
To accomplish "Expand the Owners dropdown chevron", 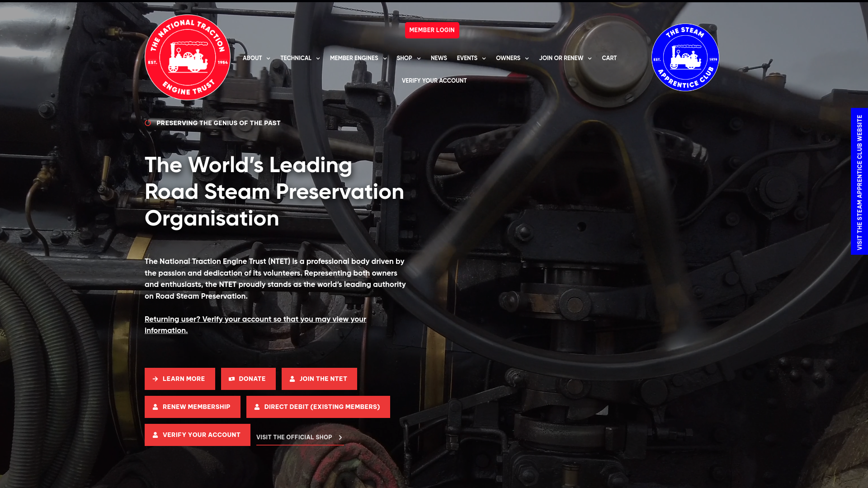I will pos(527,59).
